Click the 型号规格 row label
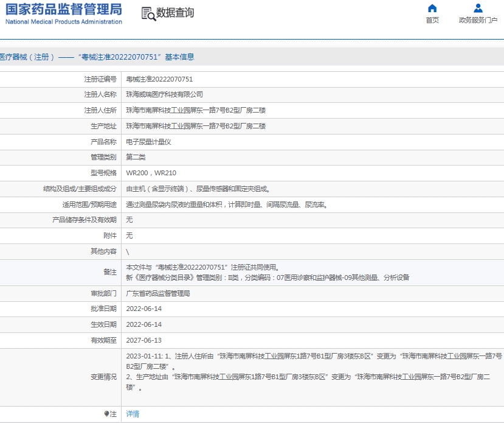 103,173
